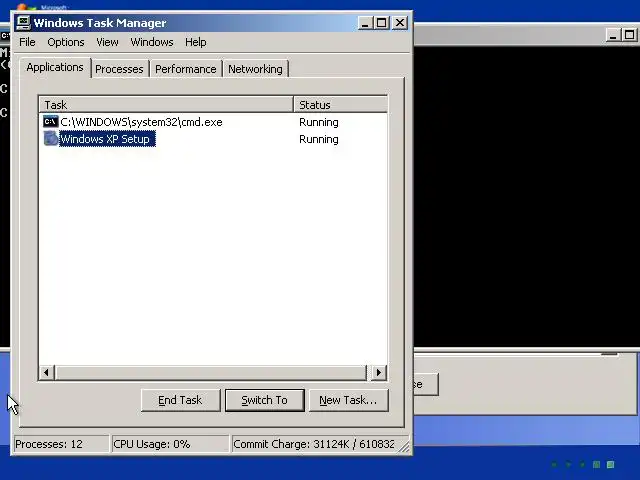Switch to the Applications tab
The width and height of the screenshot is (640, 480).
click(55, 67)
